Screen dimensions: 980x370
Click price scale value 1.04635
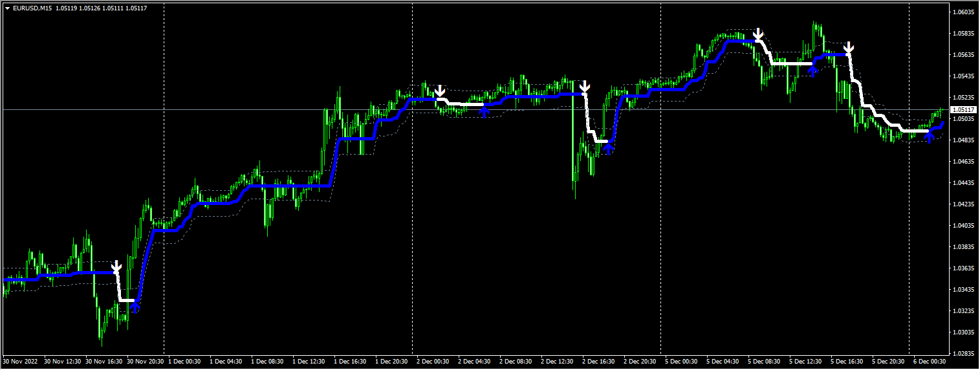[x=963, y=162]
